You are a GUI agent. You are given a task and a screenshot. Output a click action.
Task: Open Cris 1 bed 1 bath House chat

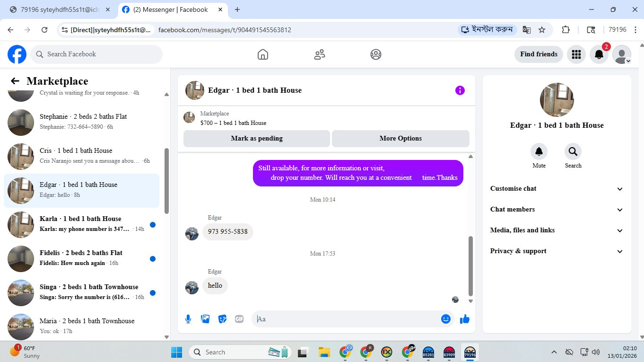pos(82,156)
